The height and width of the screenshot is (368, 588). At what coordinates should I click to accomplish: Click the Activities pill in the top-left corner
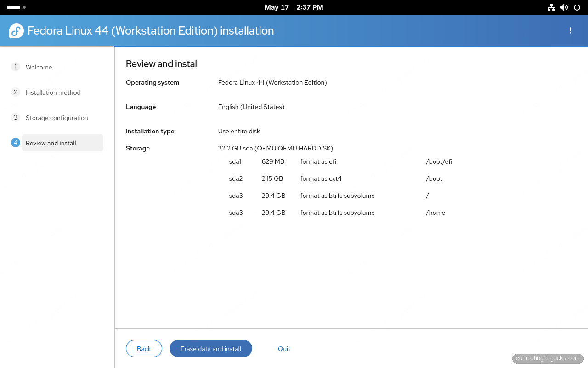(16, 7)
